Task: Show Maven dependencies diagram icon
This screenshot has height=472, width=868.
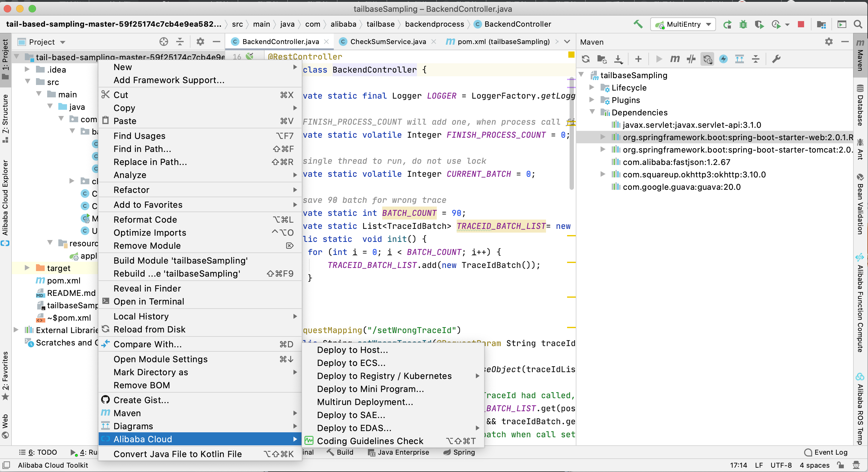Action: tap(740, 59)
